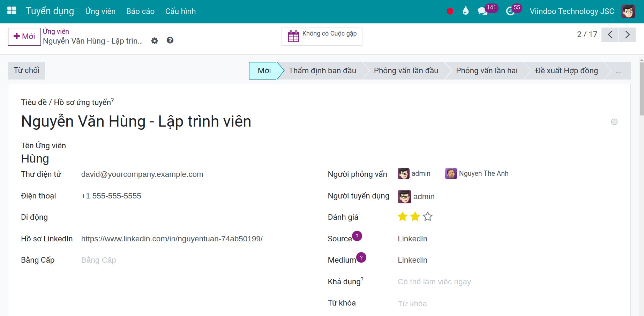Click the help question mark icon
The width and height of the screenshot is (644, 316).
(170, 40)
